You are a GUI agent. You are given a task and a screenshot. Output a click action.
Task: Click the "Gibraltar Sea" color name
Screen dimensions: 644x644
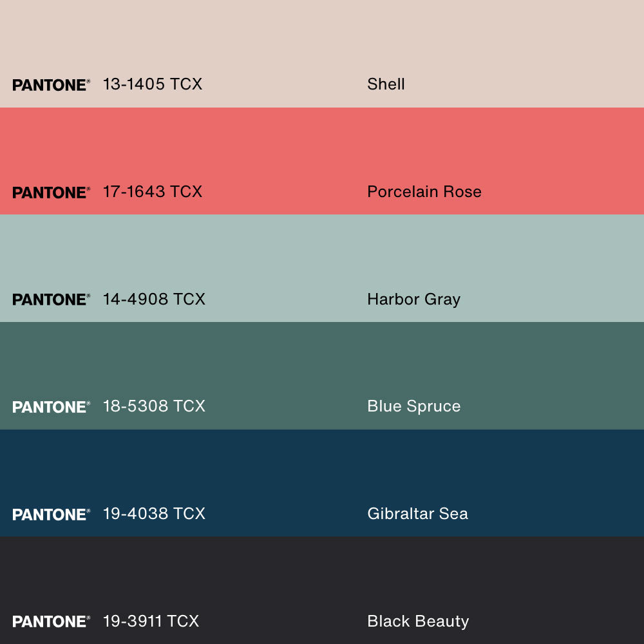tap(417, 514)
